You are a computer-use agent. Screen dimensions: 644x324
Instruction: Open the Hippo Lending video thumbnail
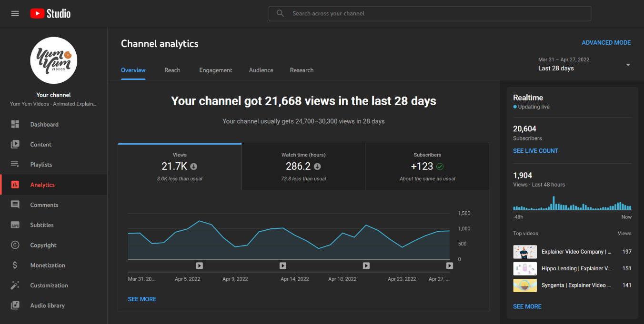point(524,268)
